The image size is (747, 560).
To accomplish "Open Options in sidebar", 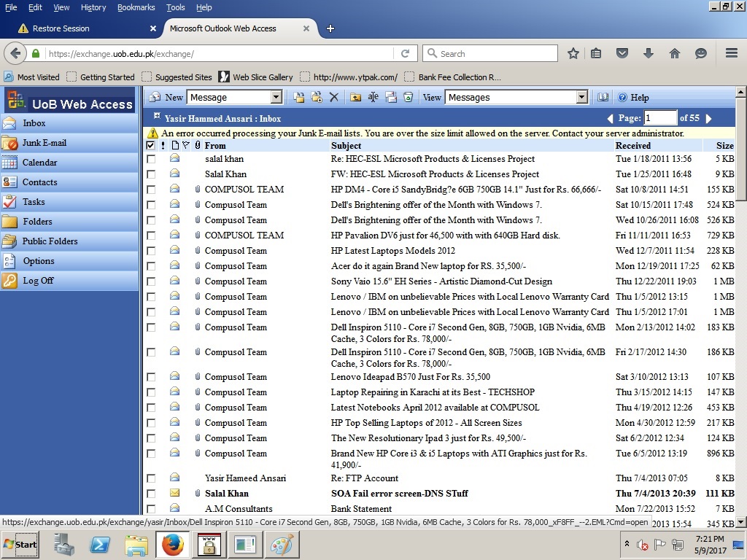I will tap(69, 261).
